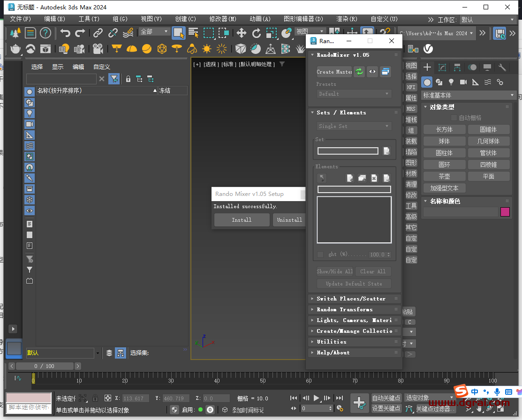522x420 pixels.
Task: Activate the Select and Rotate tool
Action: point(257,33)
